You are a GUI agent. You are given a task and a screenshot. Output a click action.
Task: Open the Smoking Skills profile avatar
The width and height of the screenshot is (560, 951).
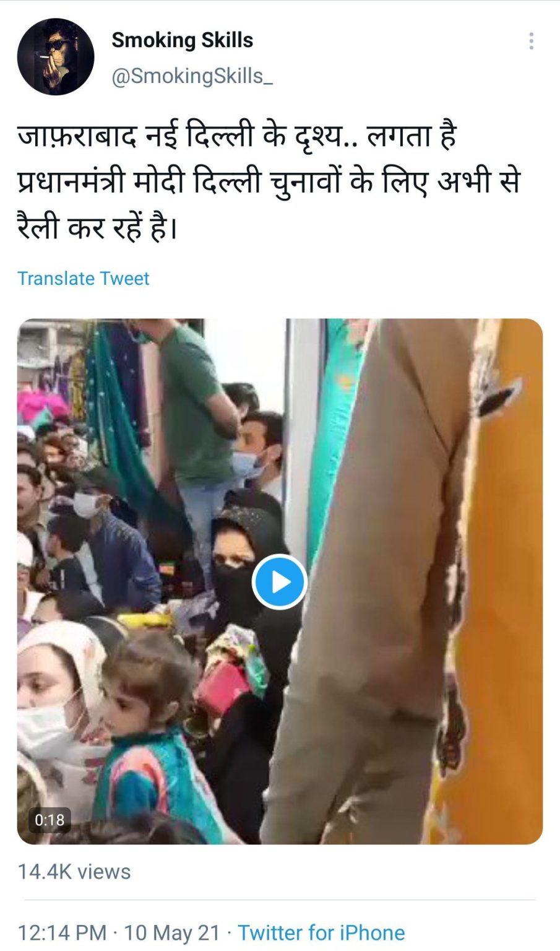56,56
